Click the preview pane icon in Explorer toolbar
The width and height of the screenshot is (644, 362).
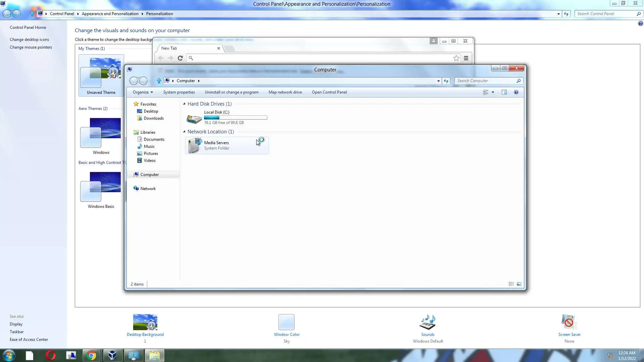[x=504, y=92]
